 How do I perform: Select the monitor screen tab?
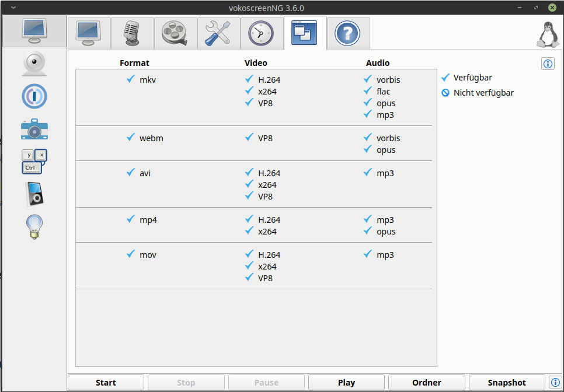point(89,33)
